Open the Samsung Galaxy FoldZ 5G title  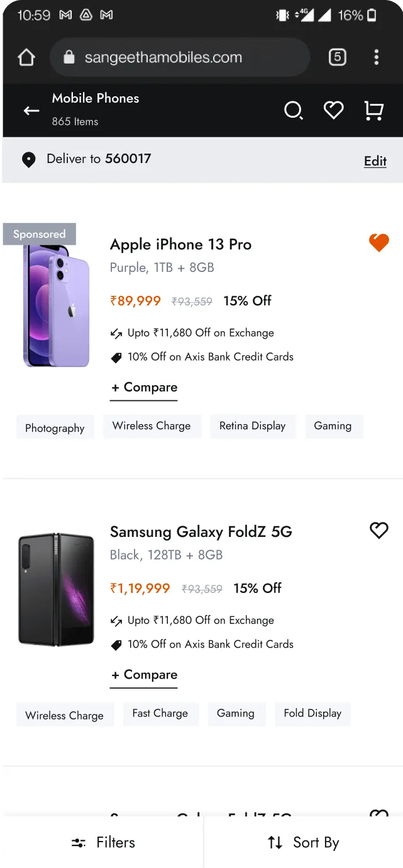201,532
